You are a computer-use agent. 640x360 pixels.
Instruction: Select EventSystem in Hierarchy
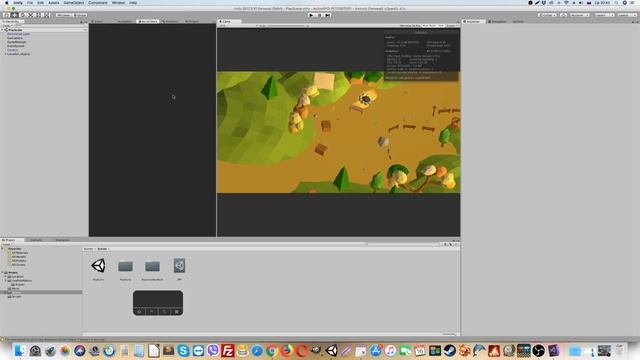(16, 46)
